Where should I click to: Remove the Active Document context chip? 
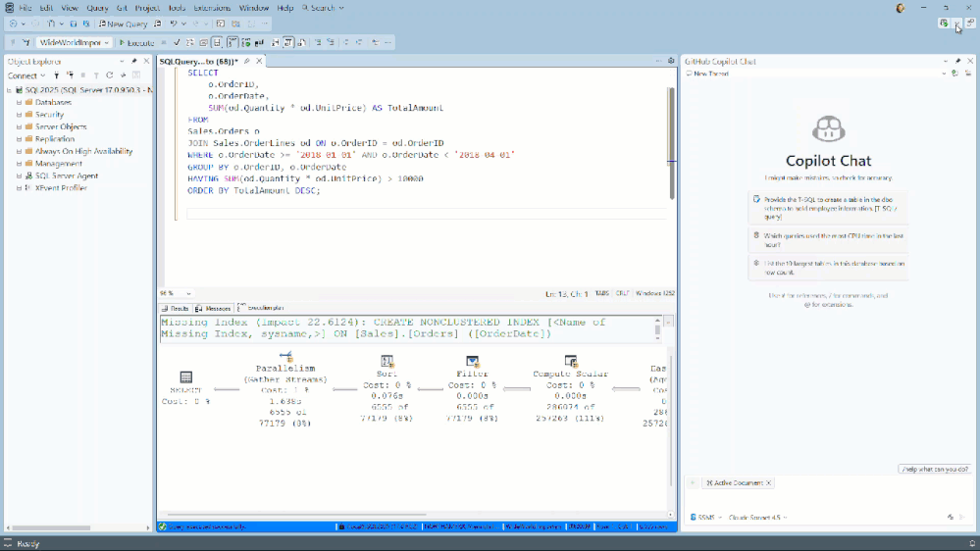pyautogui.click(x=768, y=483)
